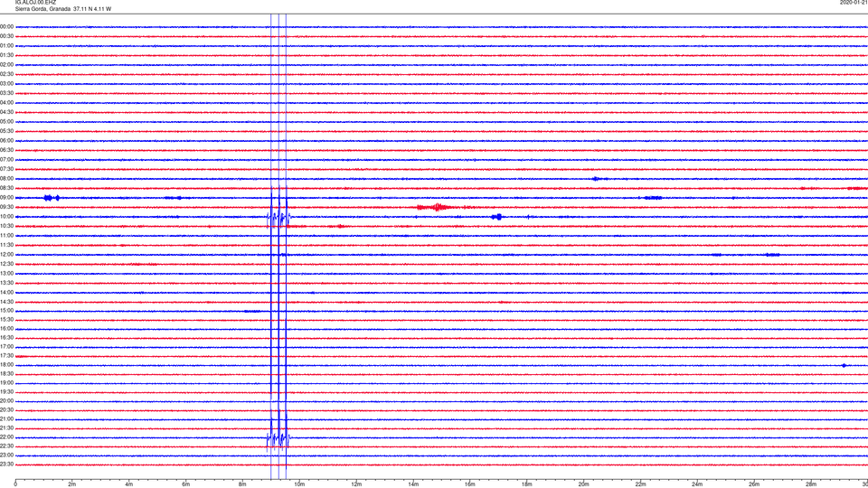Select the 21:00 time label
The width and height of the screenshot is (868, 488).
pos(6,419)
